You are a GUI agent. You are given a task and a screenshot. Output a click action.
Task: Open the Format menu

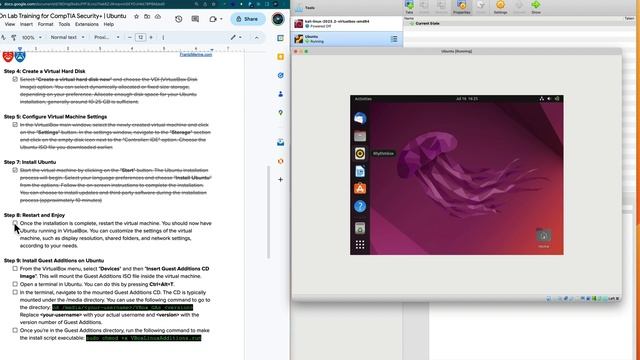pos(45,24)
